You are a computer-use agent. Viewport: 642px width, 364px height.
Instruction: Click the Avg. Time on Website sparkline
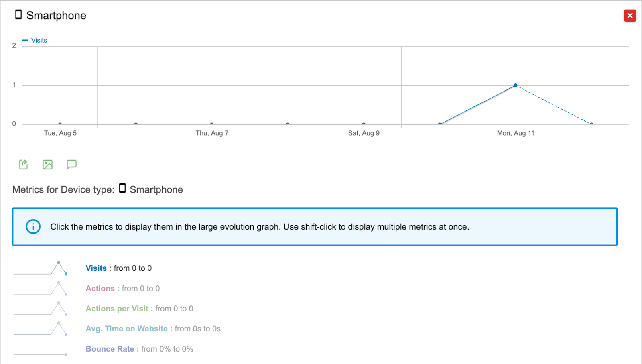click(x=40, y=329)
